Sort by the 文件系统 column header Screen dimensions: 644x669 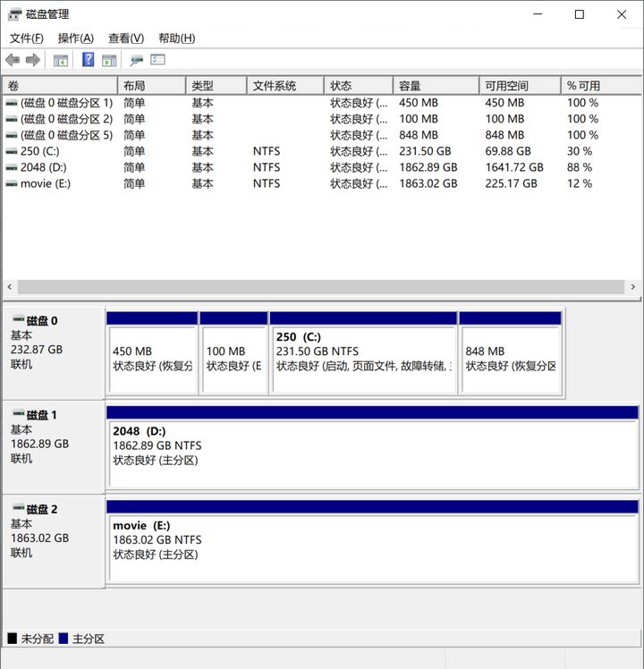(x=285, y=86)
